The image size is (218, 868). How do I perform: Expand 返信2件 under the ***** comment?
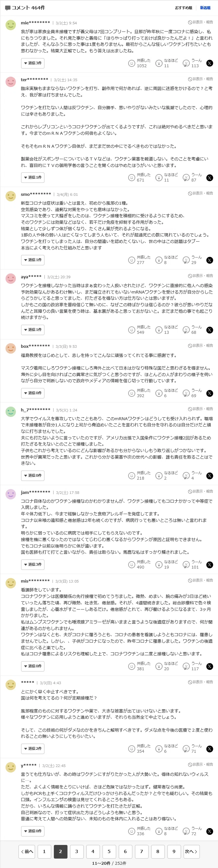[33, 748]
